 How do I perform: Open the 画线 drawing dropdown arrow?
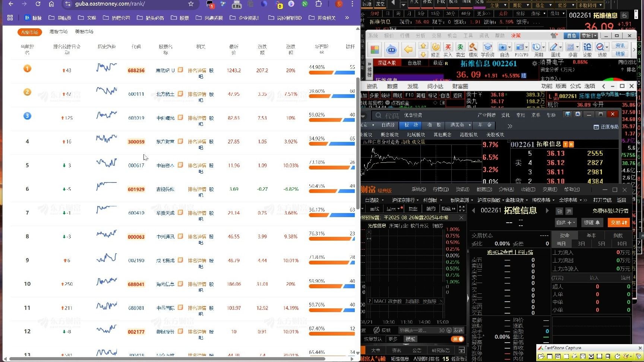pos(560,47)
